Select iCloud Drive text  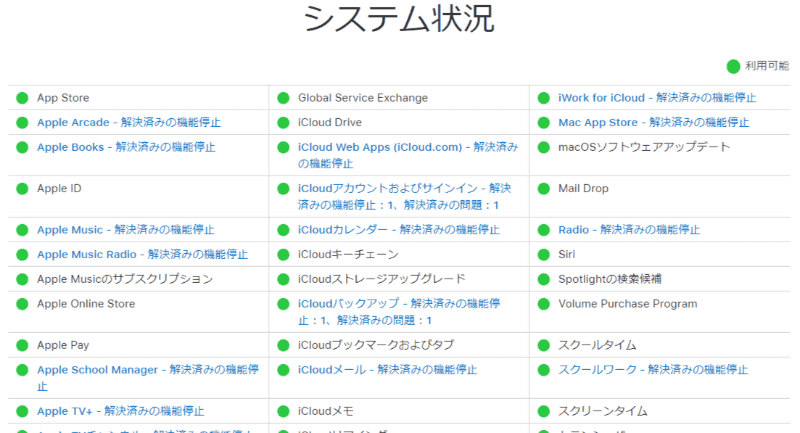click(330, 122)
